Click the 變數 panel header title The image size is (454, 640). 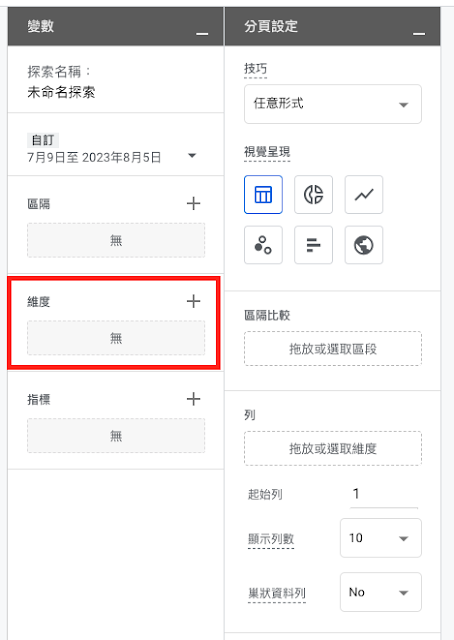(40, 26)
